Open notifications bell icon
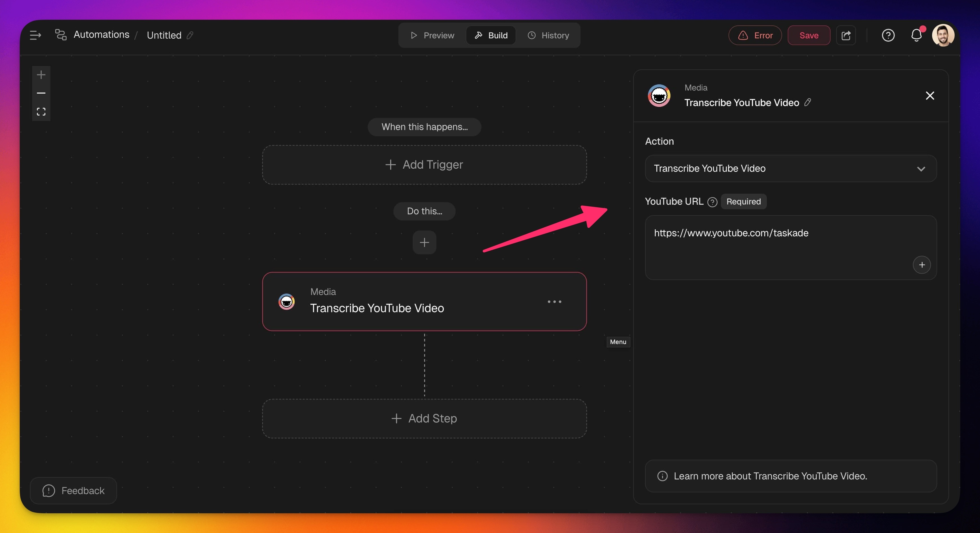Image resolution: width=980 pixels, height=533 pixels. point(916,35)
